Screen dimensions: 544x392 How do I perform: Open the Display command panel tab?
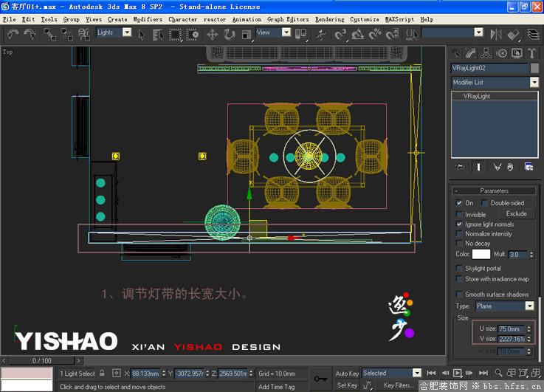tap(517, 53)
